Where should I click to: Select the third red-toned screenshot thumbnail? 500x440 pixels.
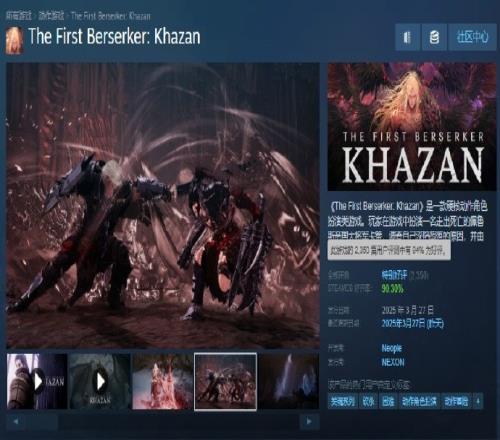163,381
